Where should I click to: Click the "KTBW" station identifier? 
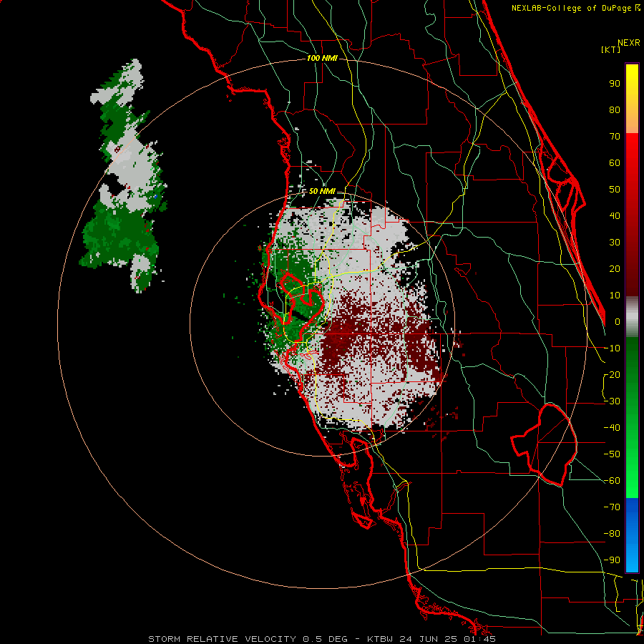[381, 639]
